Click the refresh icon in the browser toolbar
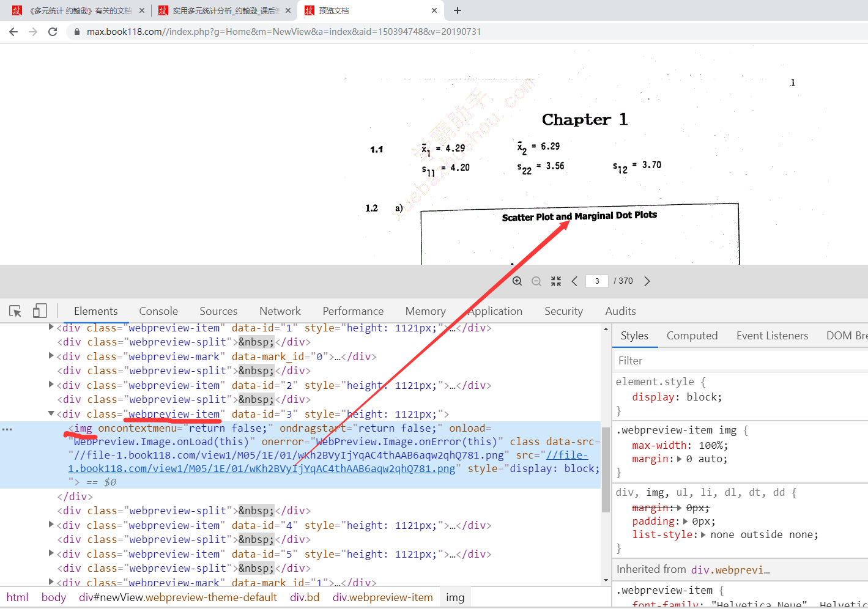Image resolution: width=868 pixels, height=609 pixels. (x=52, y=31)
